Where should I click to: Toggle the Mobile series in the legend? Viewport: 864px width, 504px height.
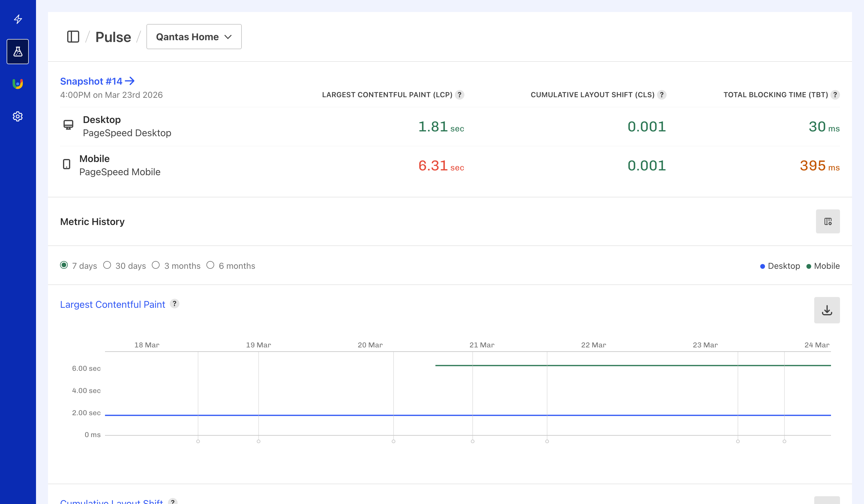[x=823, y=266]
